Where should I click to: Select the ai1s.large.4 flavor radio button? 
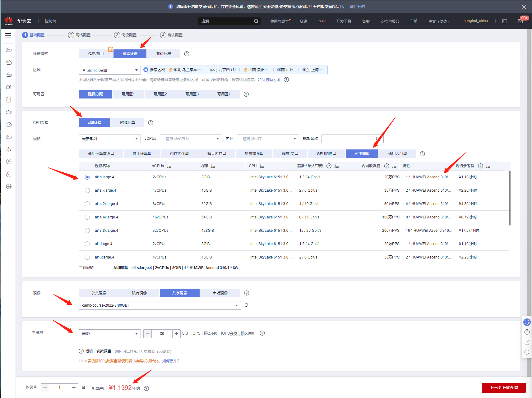click(x=87, y=177)
